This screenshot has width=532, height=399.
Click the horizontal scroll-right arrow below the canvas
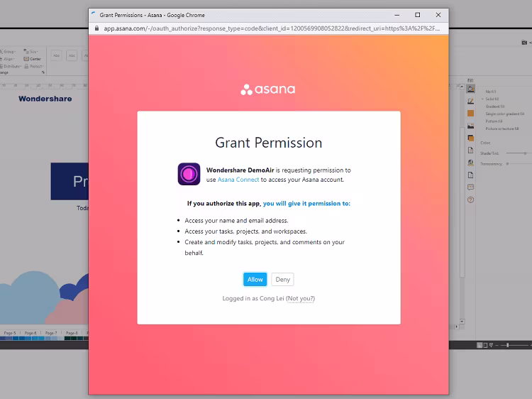(x=456, y=327)
